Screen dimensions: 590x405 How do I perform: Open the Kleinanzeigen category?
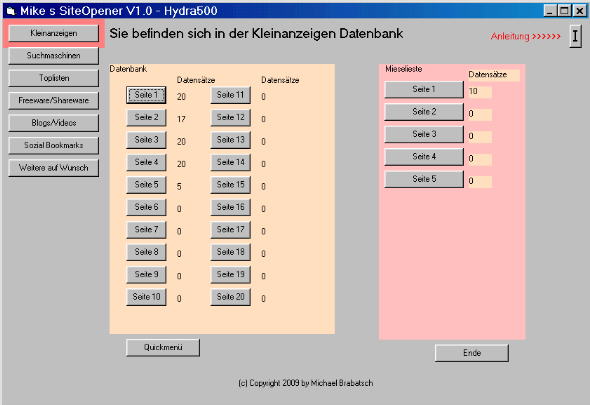click(x=53, y=33)
